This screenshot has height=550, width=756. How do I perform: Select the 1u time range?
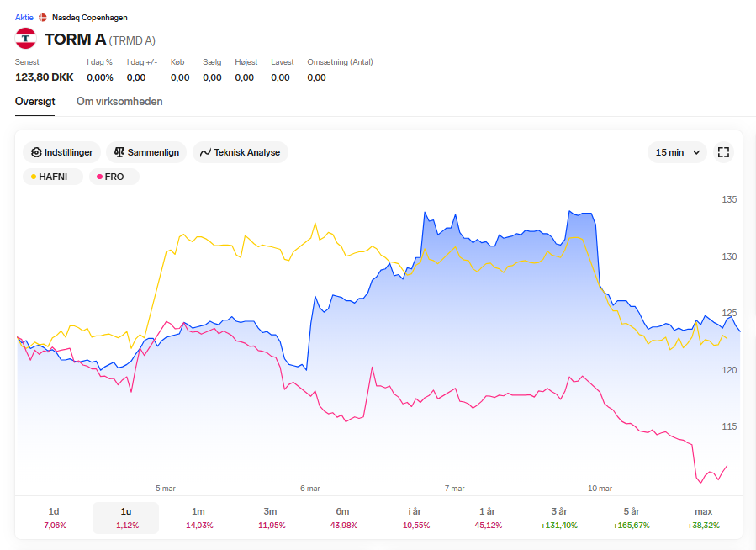point(126,518)
